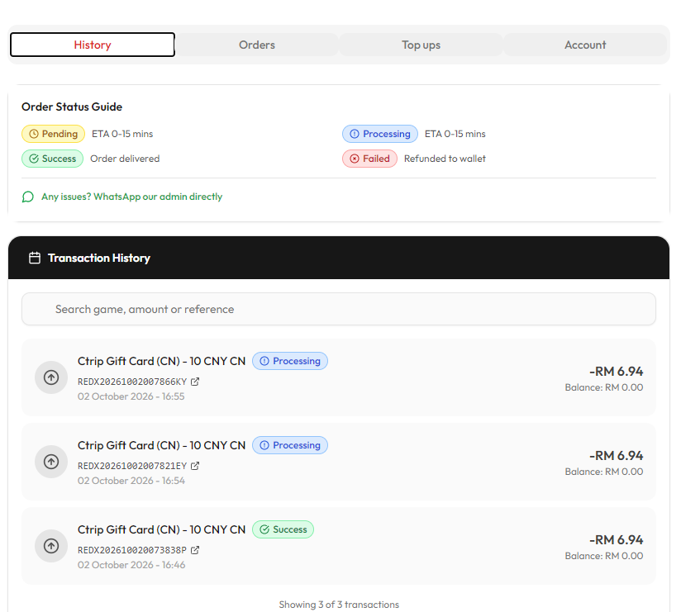Click the date '02 October 2026 - 16:54'

tap(131, 481)
